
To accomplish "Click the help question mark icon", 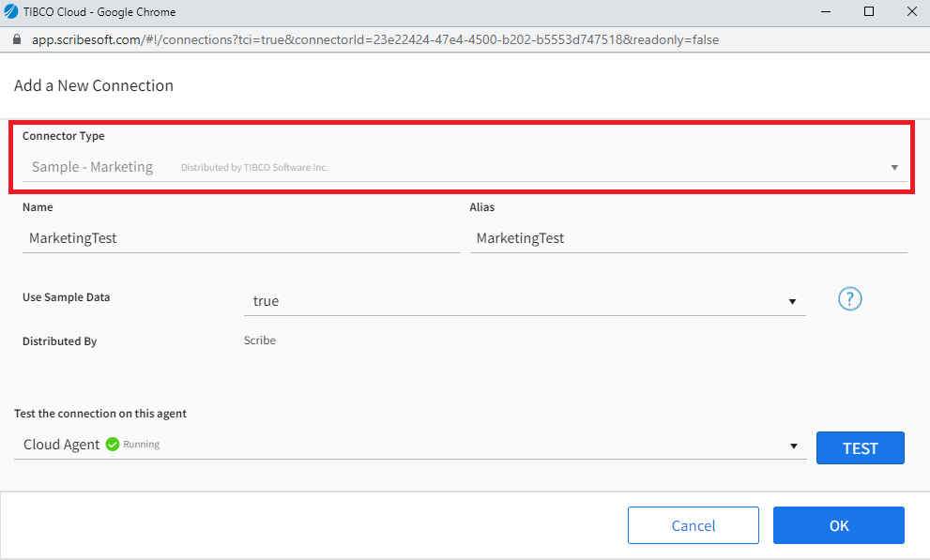I will (849, 298).
